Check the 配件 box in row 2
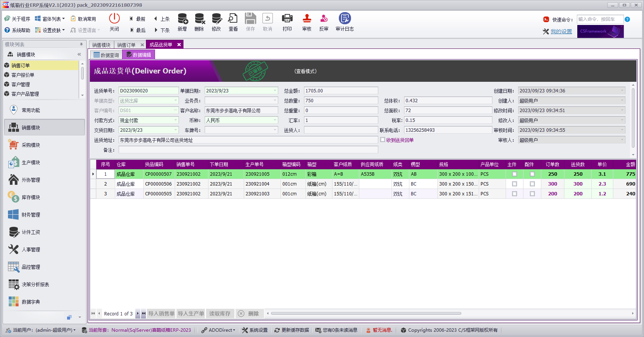 (532, 184)
